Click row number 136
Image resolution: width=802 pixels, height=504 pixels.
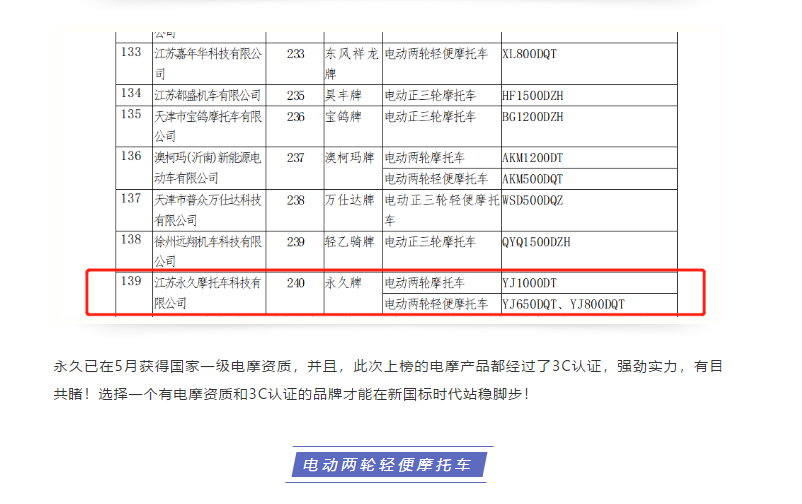[131, 156]
